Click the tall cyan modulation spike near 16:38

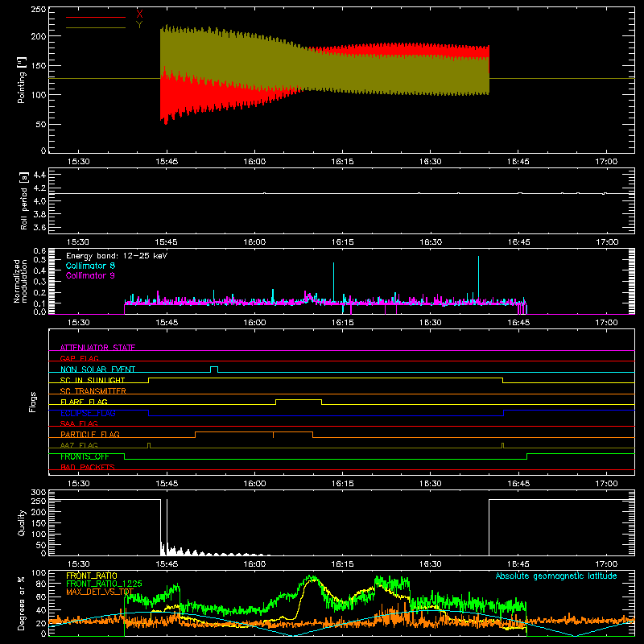tap(478, 279)
